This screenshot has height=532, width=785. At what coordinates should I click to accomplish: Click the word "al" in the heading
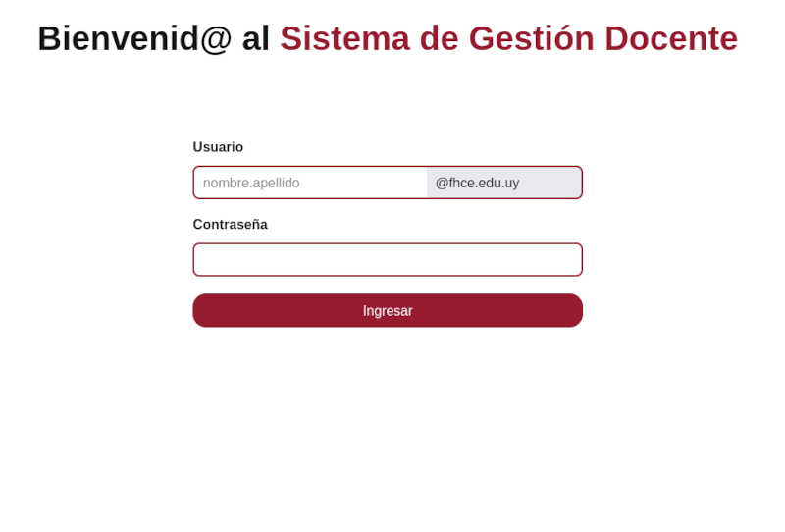(255, 39)
